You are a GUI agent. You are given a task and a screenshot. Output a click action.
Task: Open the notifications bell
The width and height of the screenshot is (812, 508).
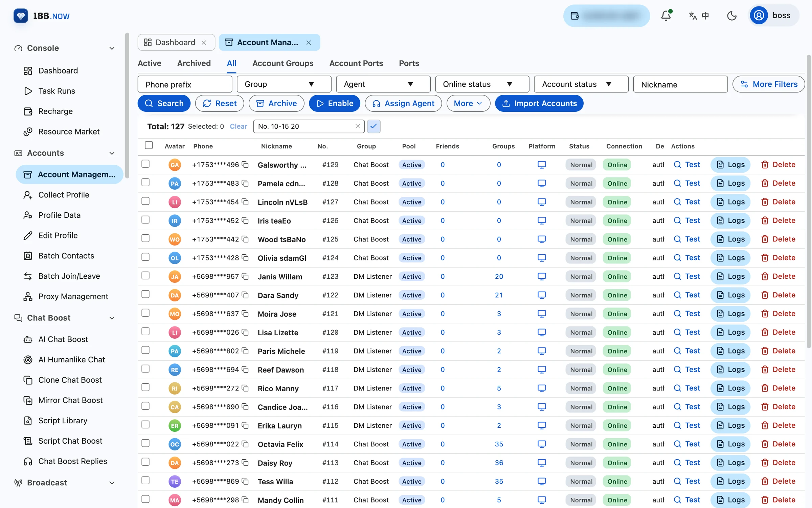pyautogui.click(x=666, y=16)
